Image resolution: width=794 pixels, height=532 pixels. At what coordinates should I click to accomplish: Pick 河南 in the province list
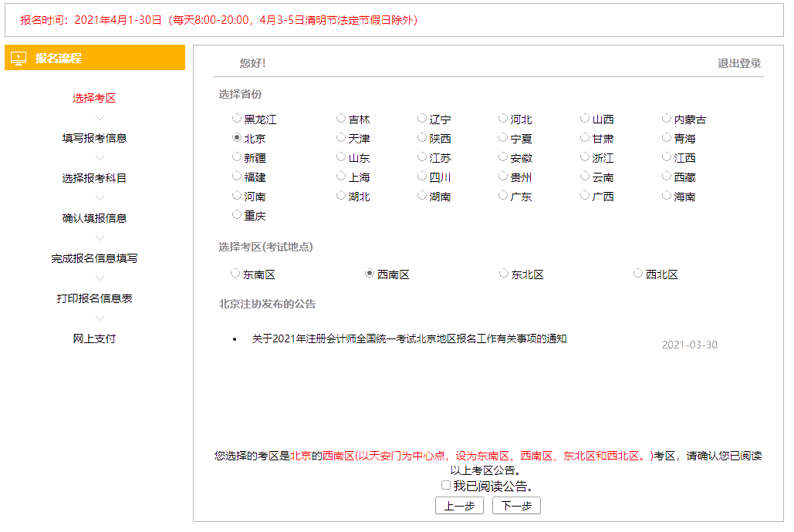pyautogui.click(x=236, y=195)
